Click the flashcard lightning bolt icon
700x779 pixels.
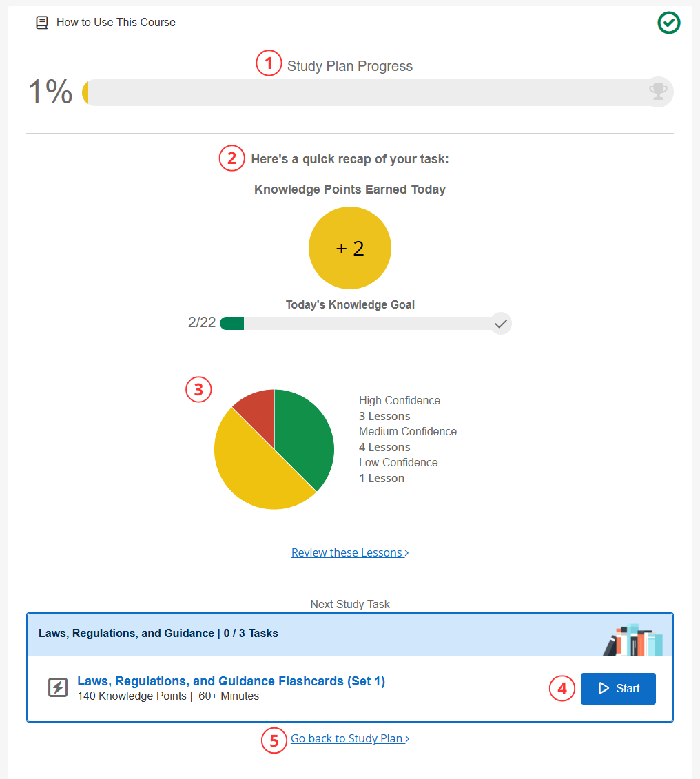[x=58, y=687]
